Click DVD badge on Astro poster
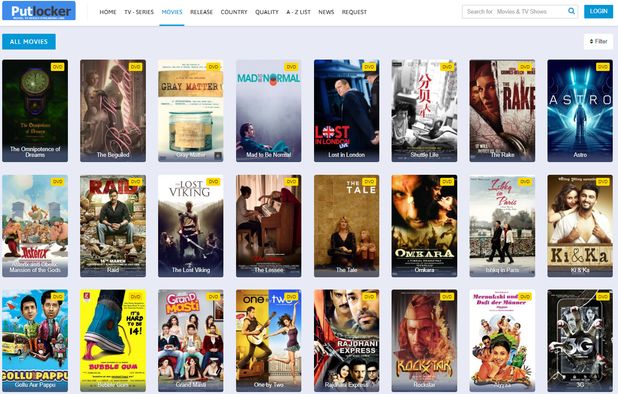 [x=603, y=67]
